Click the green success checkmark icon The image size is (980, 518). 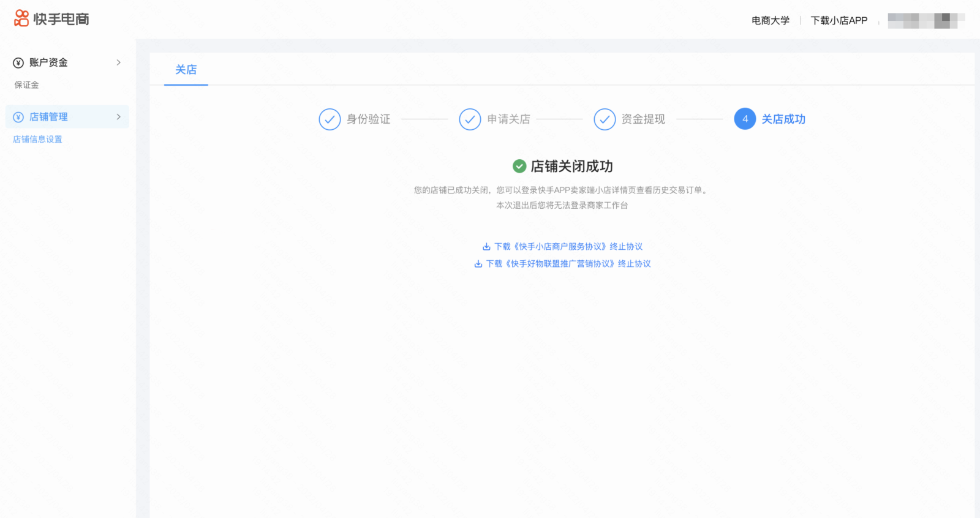pos(519,166)
